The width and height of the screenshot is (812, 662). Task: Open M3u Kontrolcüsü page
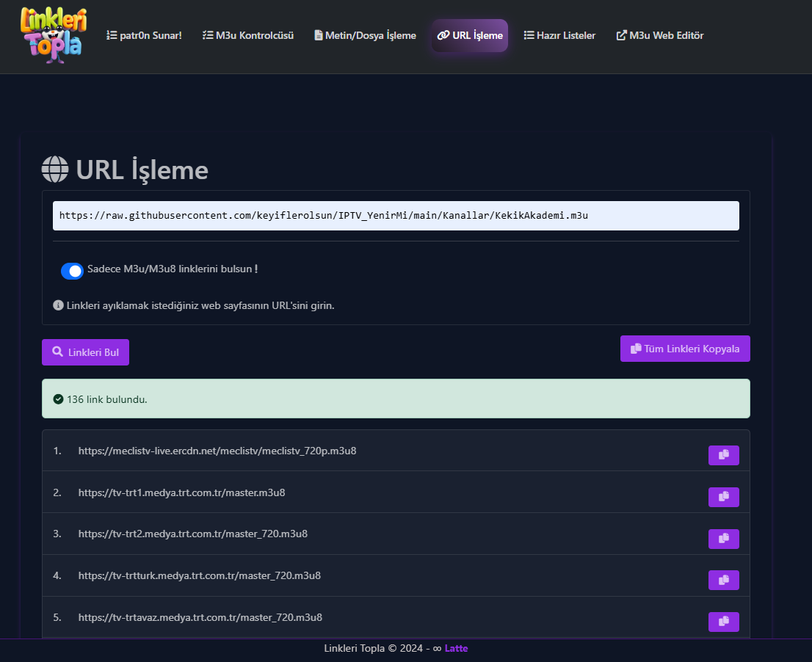[248, 35]
